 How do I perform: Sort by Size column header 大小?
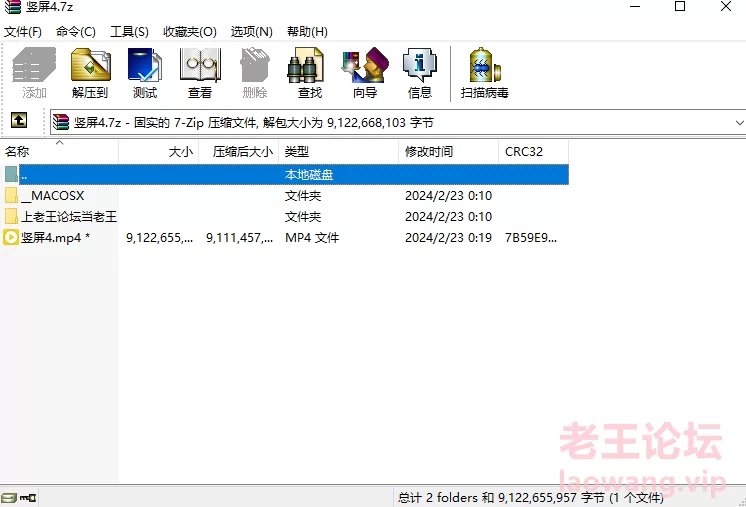point(159,152)
